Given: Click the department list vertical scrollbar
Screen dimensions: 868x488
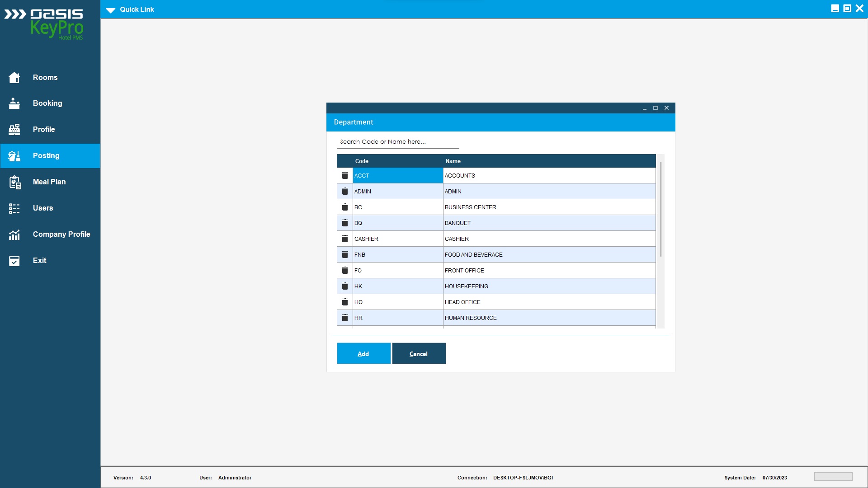Looking at the screenshot, I should [x=660, y=209].
